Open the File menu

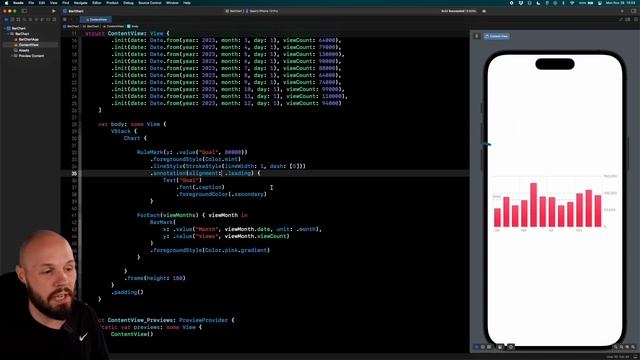click(31, 3)
